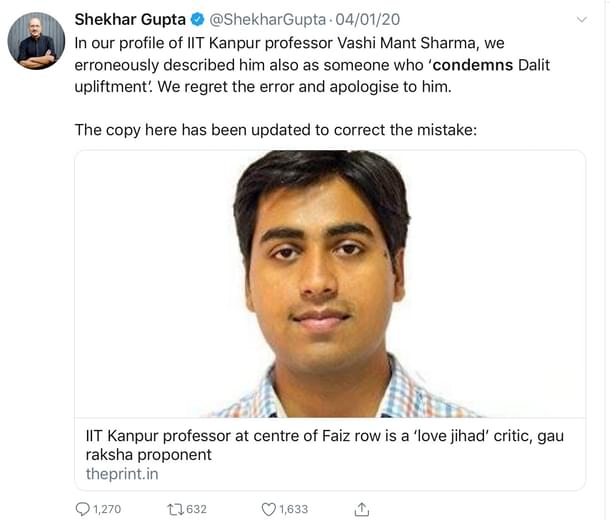Screen dimensions: 610x520
Task: Click the reply speech bubble icon
Action: [x=83, y=509]
